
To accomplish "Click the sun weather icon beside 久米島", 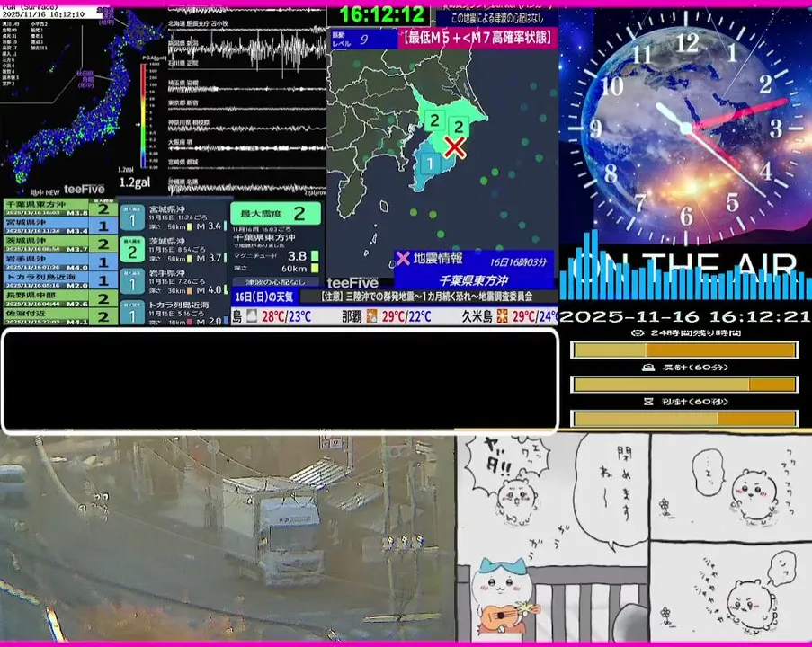I will coord(502,316).
